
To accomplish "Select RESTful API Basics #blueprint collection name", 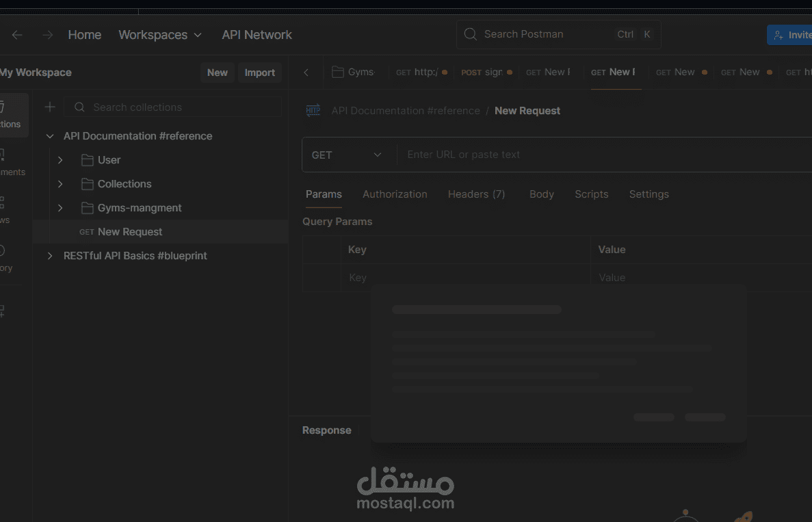I will (x=135, y=256).
